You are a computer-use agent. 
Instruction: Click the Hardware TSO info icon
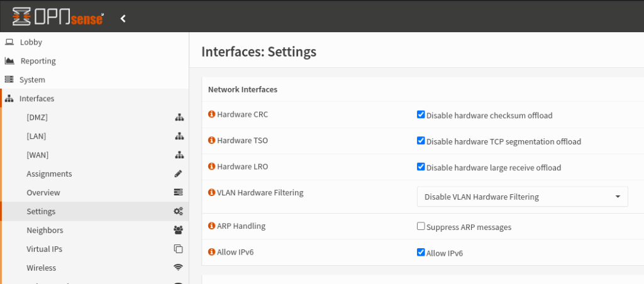tap(211, 140)
